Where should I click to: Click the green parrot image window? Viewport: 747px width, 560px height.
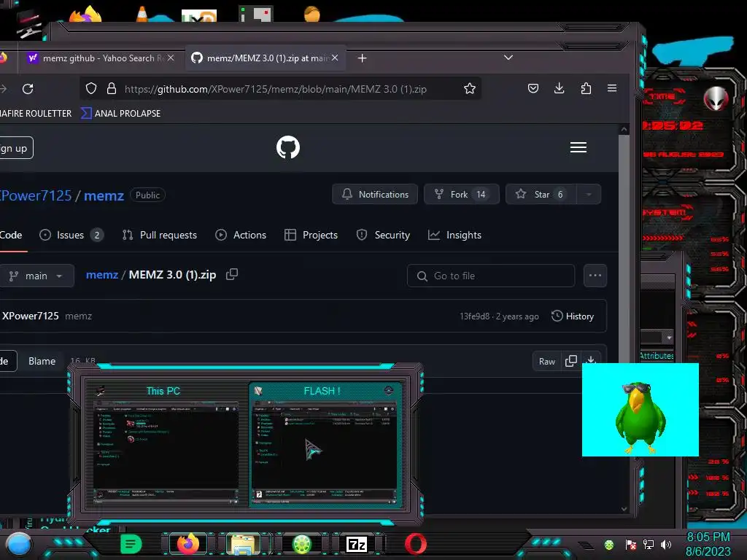click(640, 410)
